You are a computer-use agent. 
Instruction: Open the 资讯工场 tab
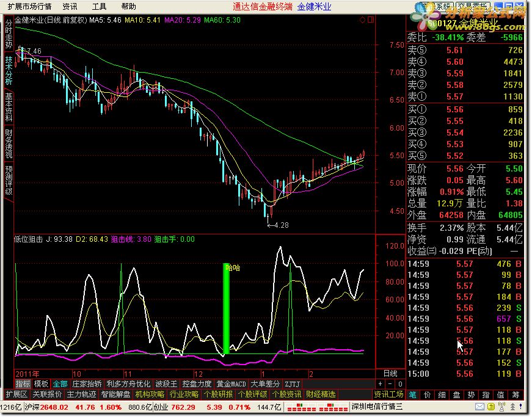[x=389, y=394]
